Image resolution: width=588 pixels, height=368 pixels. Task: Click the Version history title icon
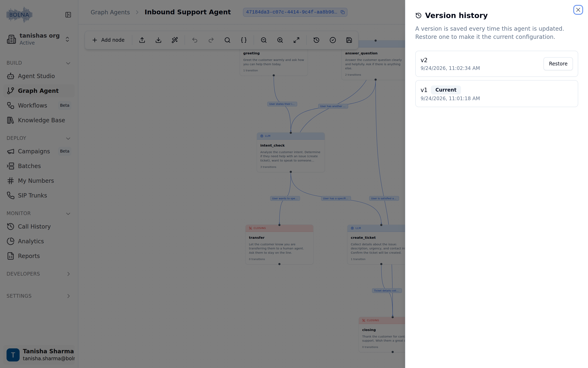pyautogui.click(x=418, y=16)
